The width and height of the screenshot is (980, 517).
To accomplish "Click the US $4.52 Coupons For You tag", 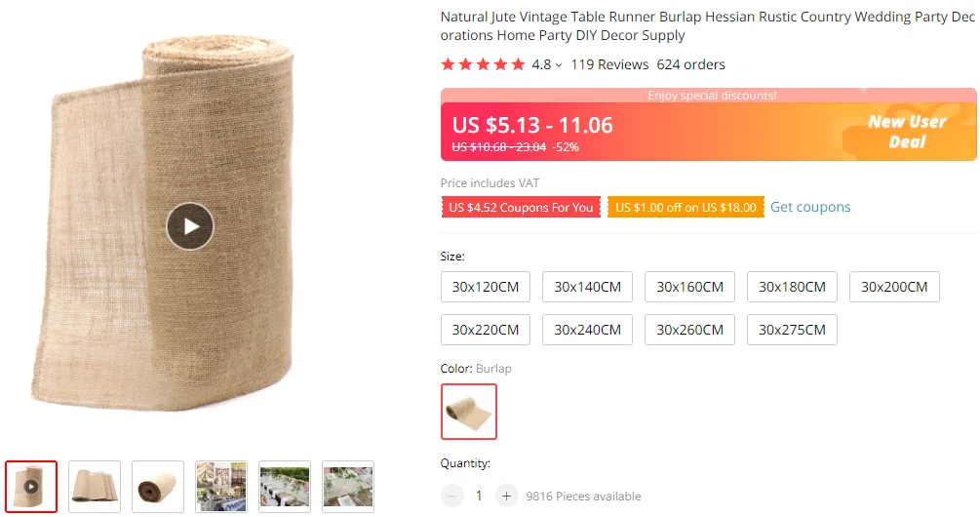I will click(x=521, y=207).
